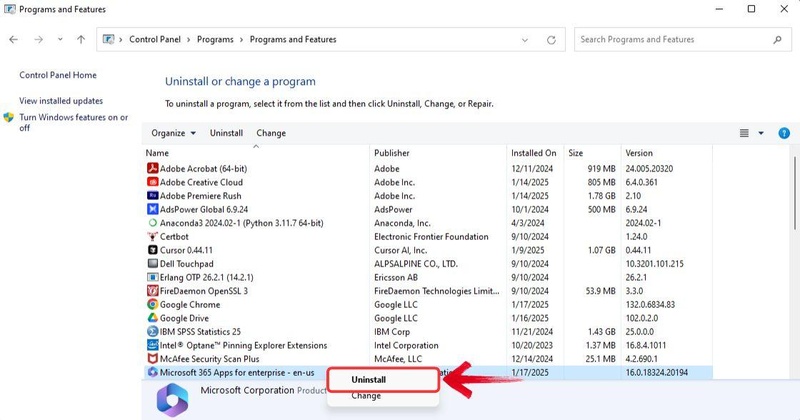Screen dimensions: 800x420
Task: Click the Adobe Creative Cloud icon
Action: point(152,182)
